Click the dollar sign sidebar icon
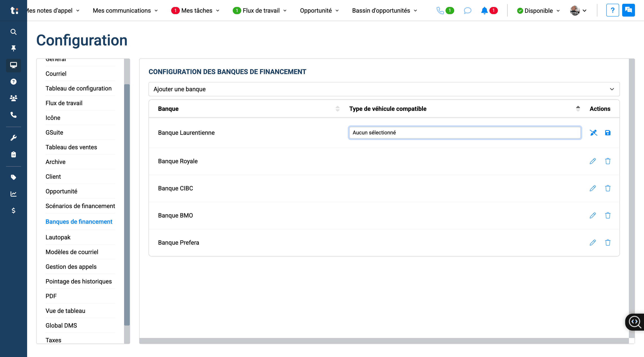This screenshot has width=644, height=357. pos(14,210)
